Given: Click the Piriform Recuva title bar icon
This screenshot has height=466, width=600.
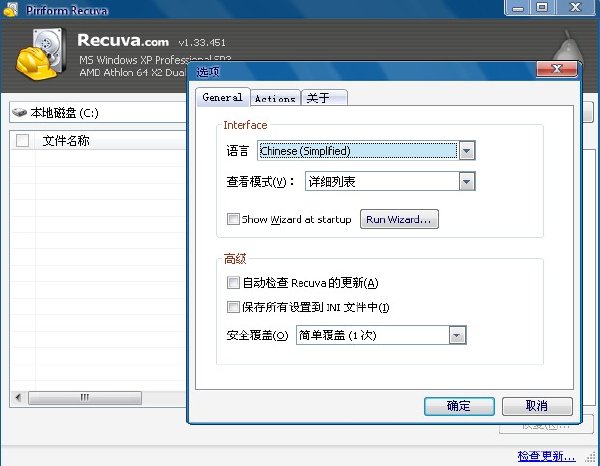Looking at the screenshot, I should (x=10, y=9).
